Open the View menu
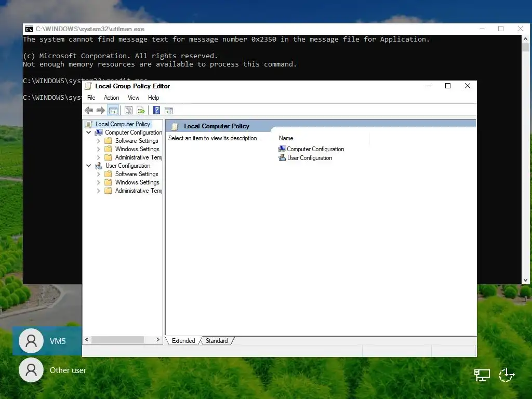 [x=134, y=98]
